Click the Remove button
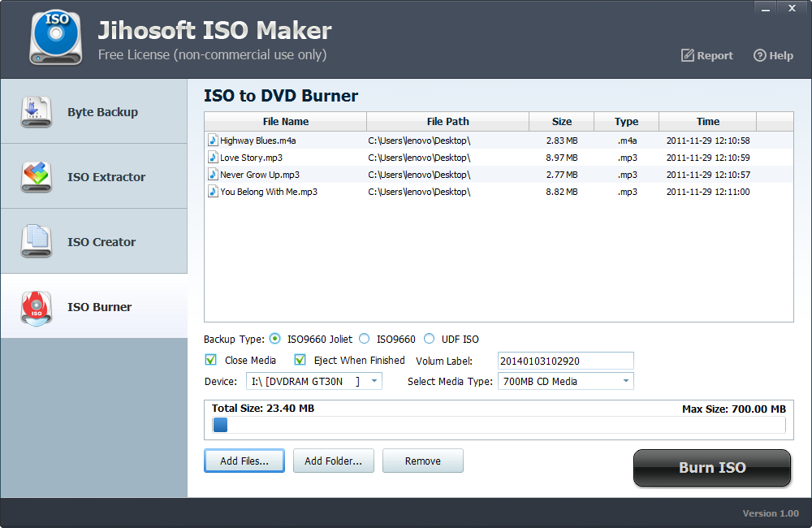Screen dimensions: 812x528 point(422,461)
